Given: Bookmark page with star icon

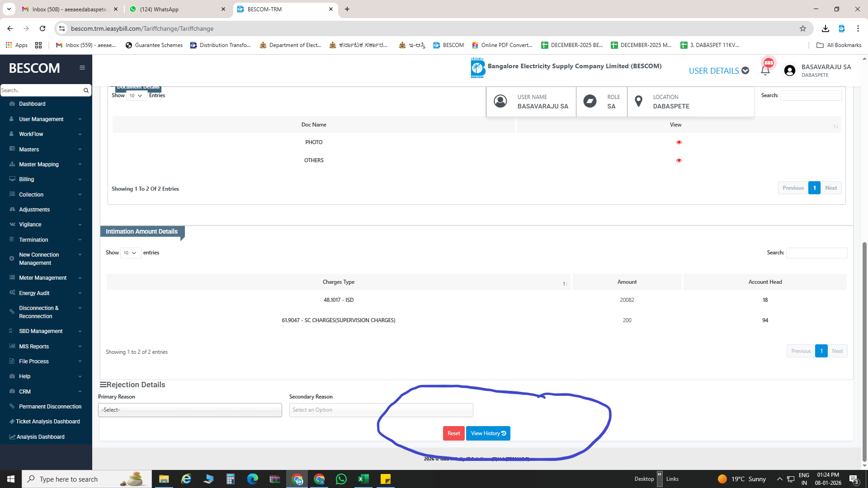Looking at the screenshot, I should coord(802,28).
